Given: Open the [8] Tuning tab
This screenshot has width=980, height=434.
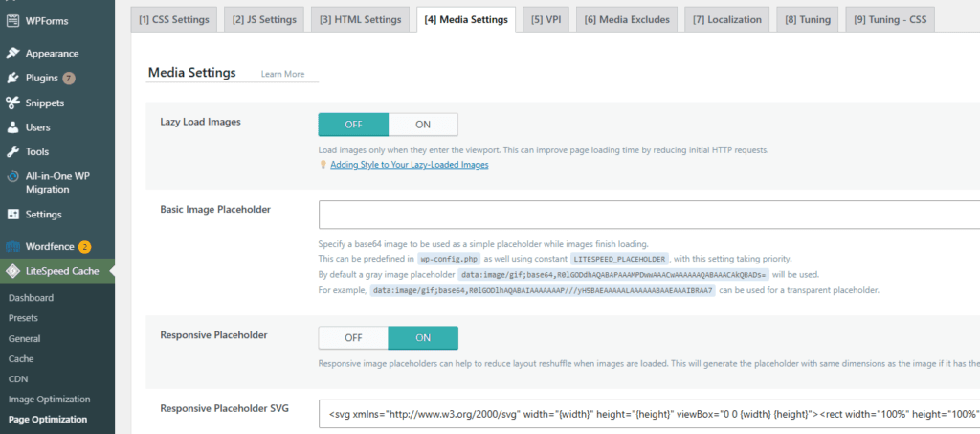Looking at the screenshot, I should coord(808,19).
